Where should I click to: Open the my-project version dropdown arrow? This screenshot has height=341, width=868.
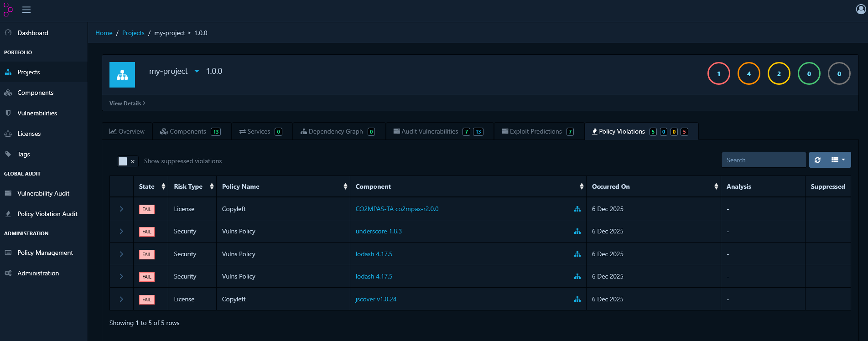(197, 71)
